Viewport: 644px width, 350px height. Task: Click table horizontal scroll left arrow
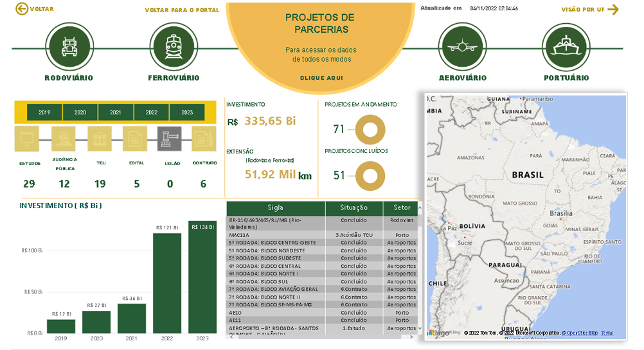point(231,337)
